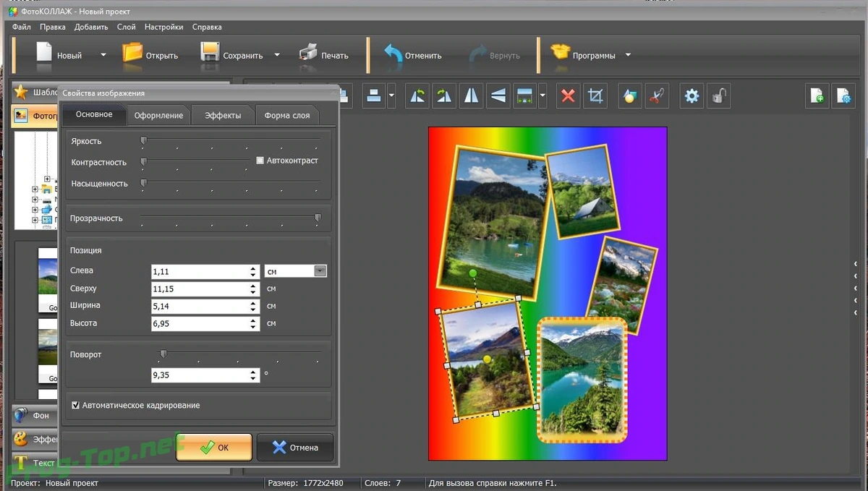Click the Программы box icon
Viewport: 868px width, 491px height.
point(561,52)
